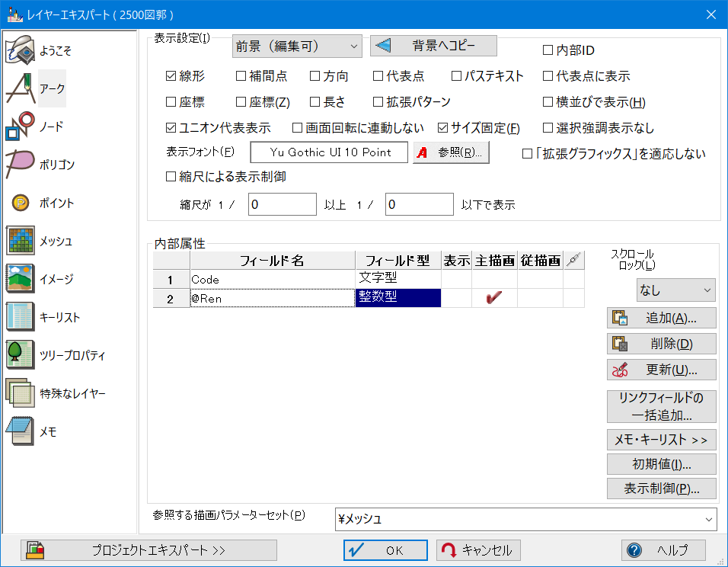
Task: Click the 以下で表示 scale input field
Action: coord(420,204)
